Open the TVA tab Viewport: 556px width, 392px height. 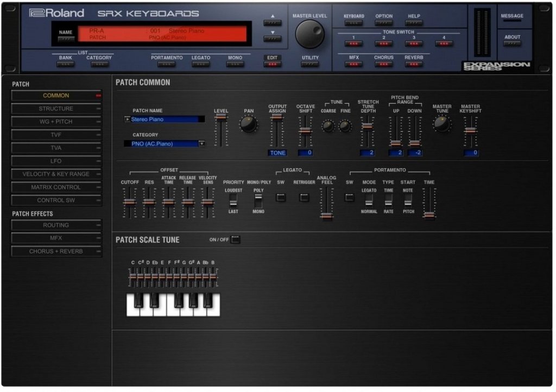click(56, 148)
